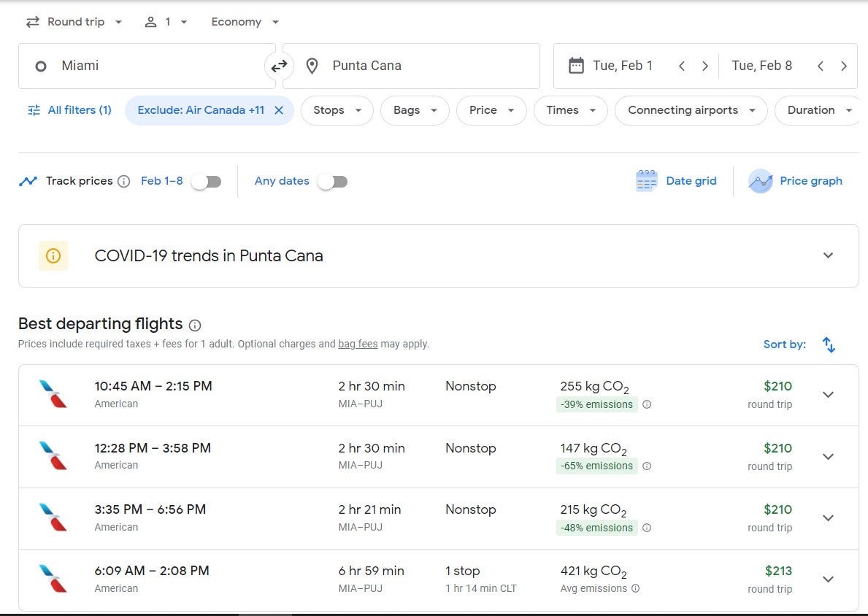Move return date Feb 8 one day back
The height and width of the screenshot is (616, 868).
821,66
